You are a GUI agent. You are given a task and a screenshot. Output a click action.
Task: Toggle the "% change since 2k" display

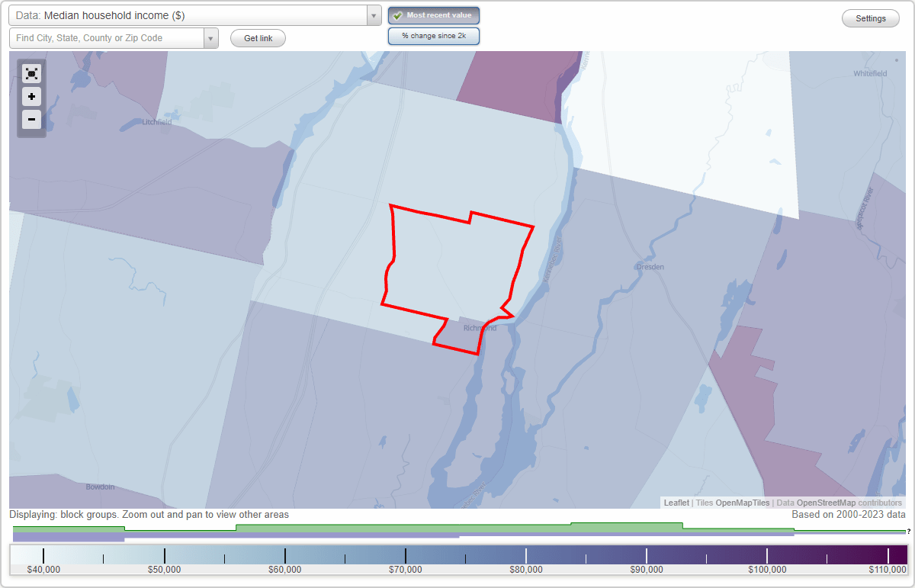[x=433, y=36]
